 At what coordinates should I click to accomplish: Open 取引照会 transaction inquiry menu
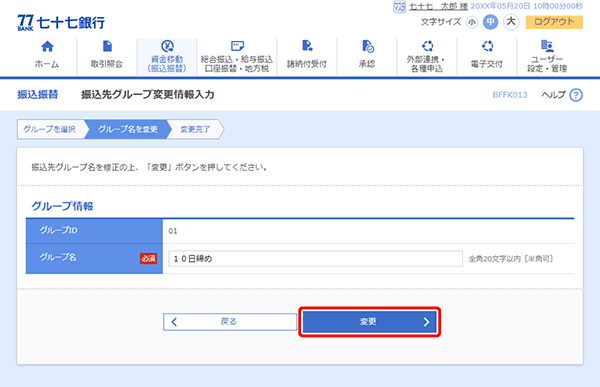coord(107,56)
